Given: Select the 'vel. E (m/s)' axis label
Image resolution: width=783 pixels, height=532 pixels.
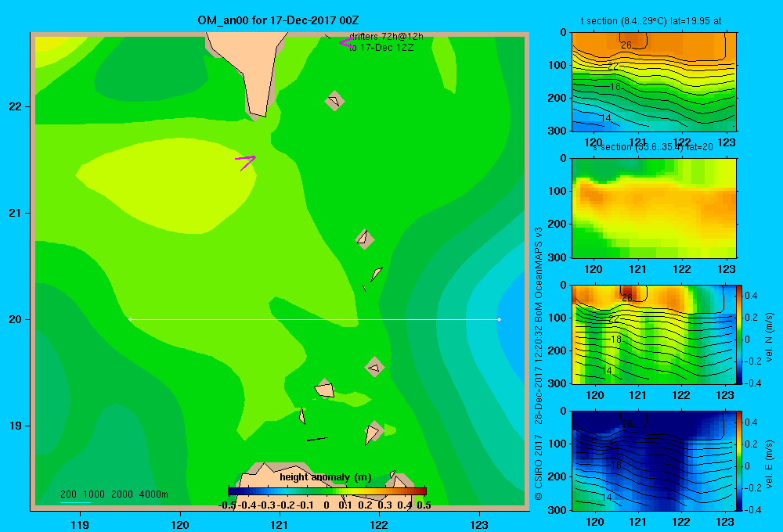Looking at the screenshot, I should click(x=769, y=464).
